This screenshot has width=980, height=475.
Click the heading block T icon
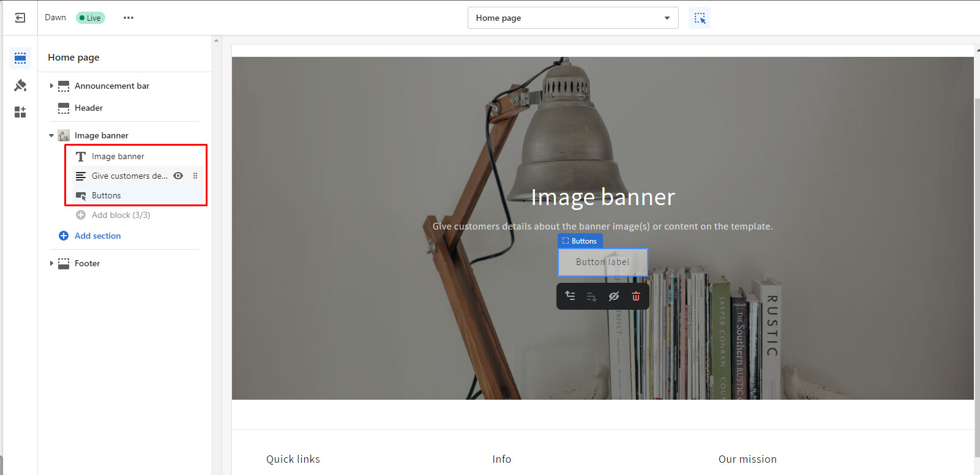pyautogui.click(x=81, y=157)
